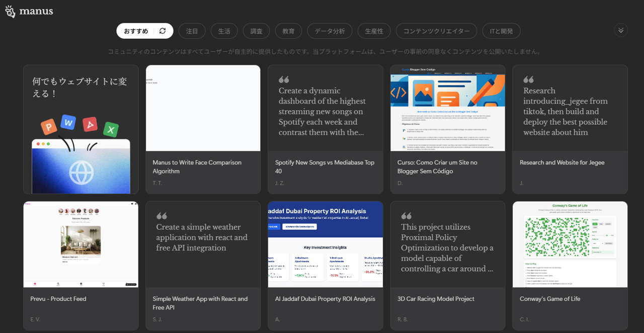The width and height of the screenshot is (644, 333).
Task: Click the Jegee tiktok research quote card
Action: click(x=570, y=108)
